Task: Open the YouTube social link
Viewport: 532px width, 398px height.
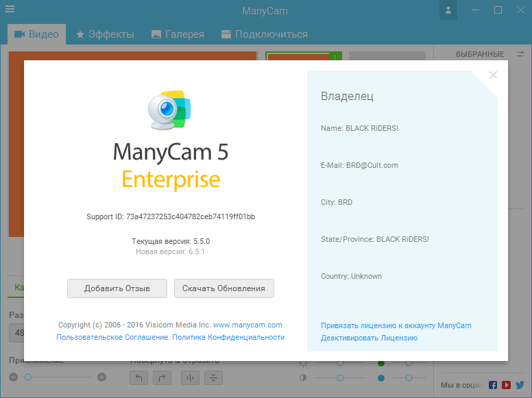Action: [x=506, y=385]
